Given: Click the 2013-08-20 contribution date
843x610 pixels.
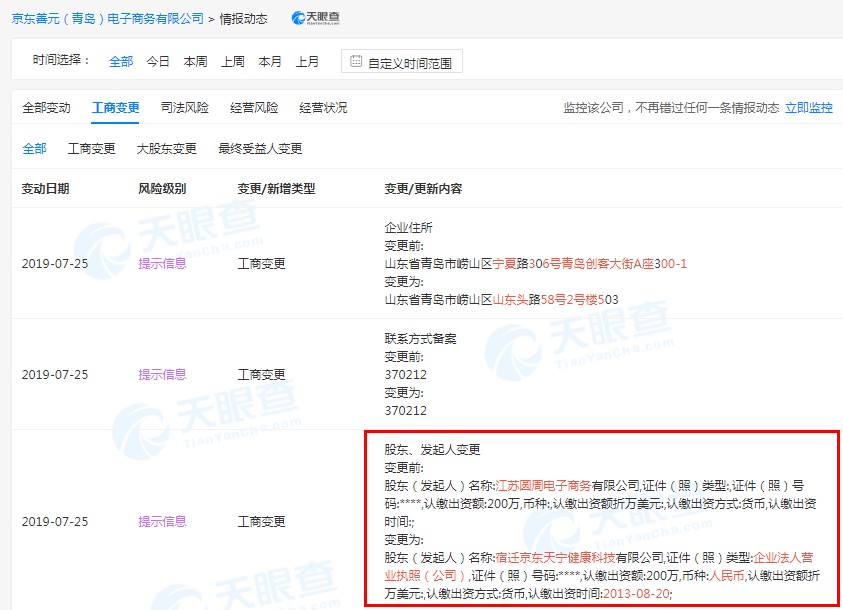Looking at the screenshot, I should [x=636, y=593].
